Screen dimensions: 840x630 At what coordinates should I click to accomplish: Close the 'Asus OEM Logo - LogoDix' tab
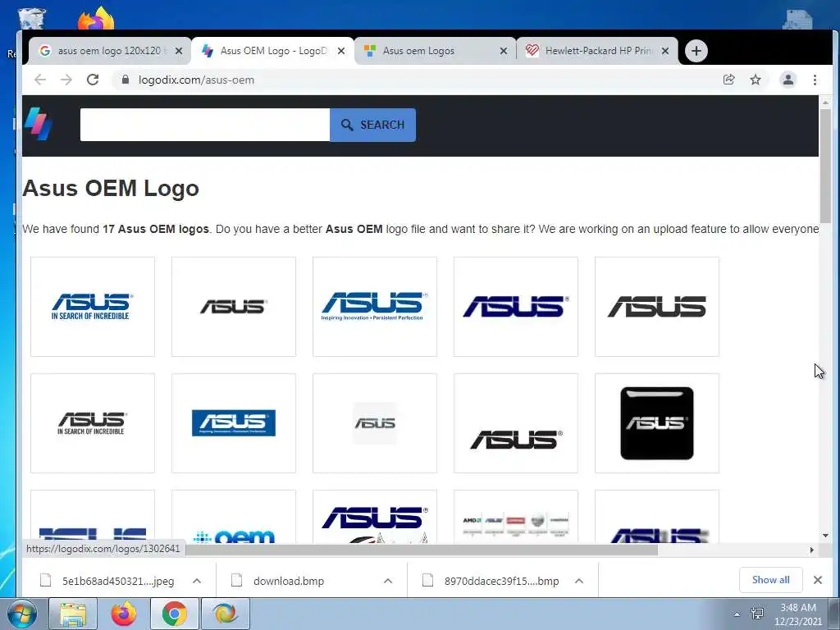click(x=341, y=51)
